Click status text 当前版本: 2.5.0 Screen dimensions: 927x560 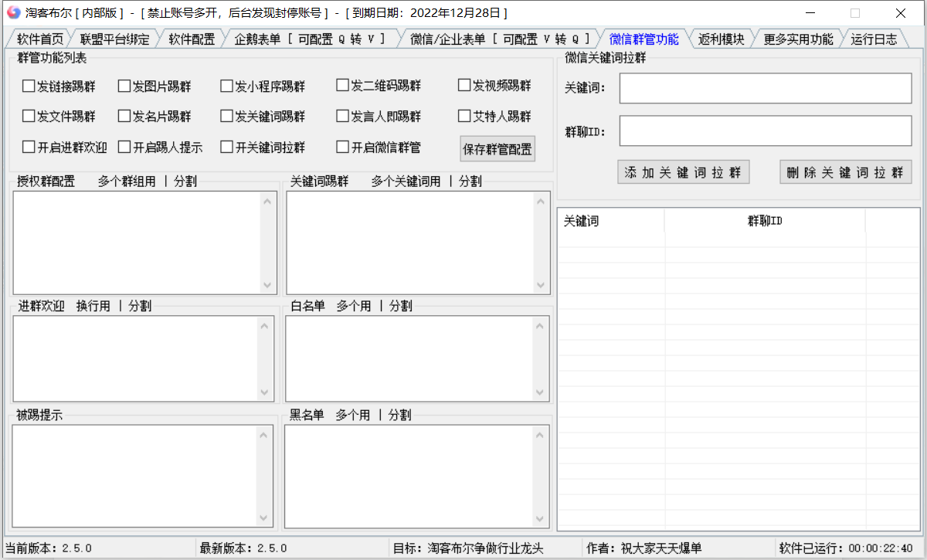point(49,548)
